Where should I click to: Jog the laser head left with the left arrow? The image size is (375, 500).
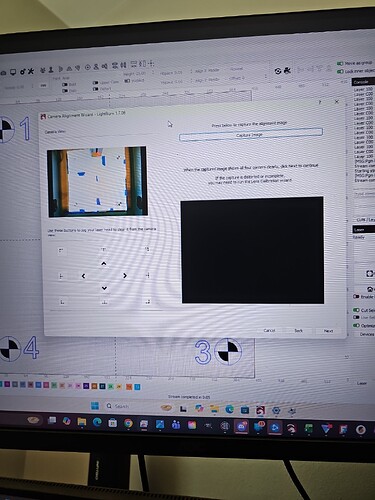pyautogui.click(x=83, y=276)
